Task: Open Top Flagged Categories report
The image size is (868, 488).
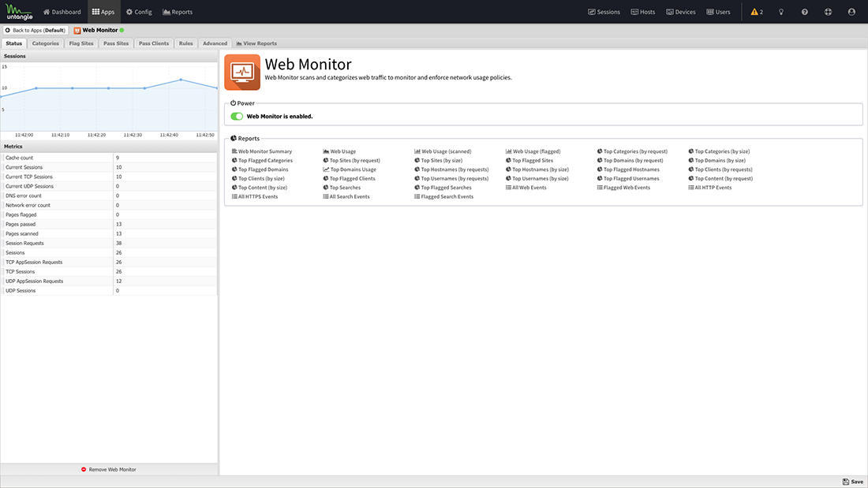Action: coord(262,161)
